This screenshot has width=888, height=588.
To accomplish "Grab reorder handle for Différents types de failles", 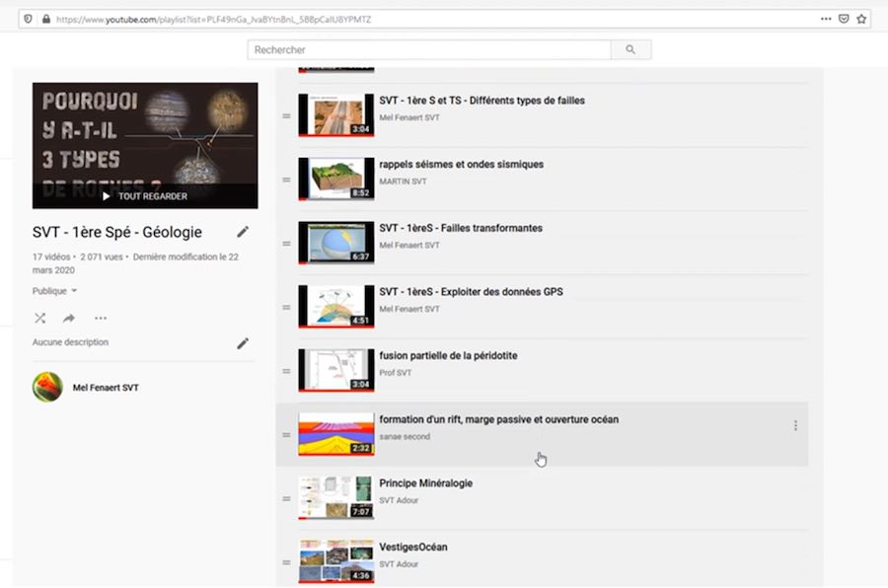I will pyautogui.click(x=286, y=116).
